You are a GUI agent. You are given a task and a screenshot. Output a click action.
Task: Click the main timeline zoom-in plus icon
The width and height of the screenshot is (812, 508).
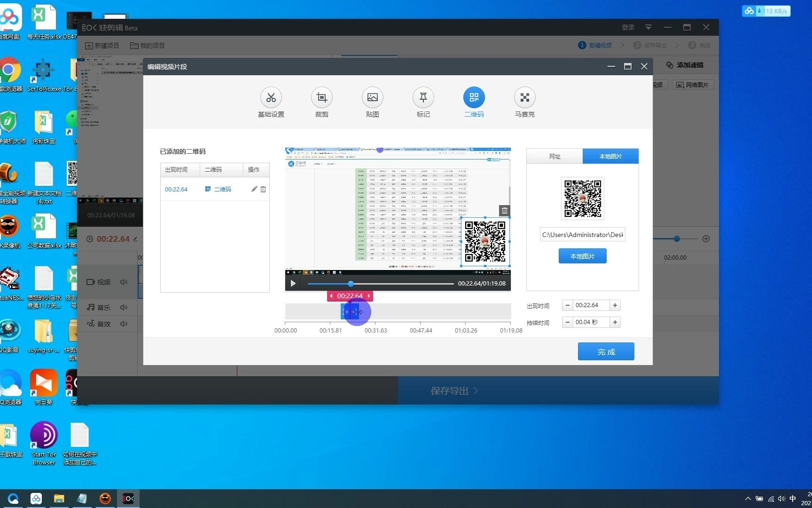(706, 239)
